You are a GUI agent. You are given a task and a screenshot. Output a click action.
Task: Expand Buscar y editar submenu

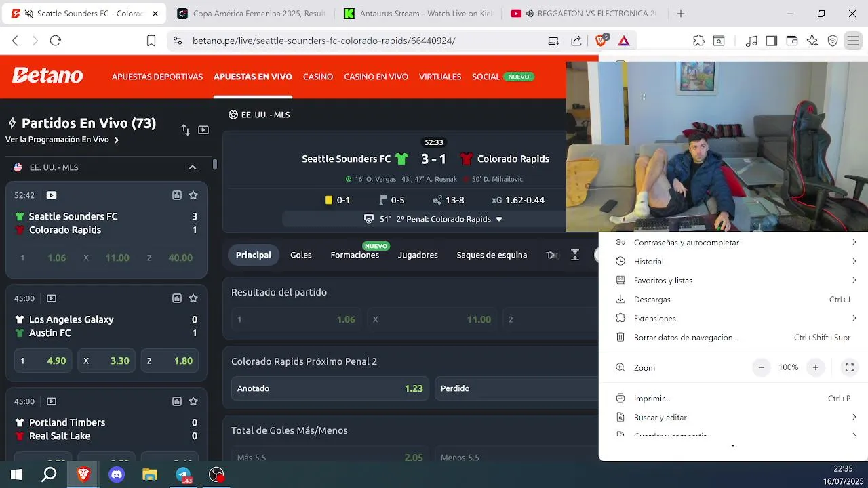(x=854, y=418)
